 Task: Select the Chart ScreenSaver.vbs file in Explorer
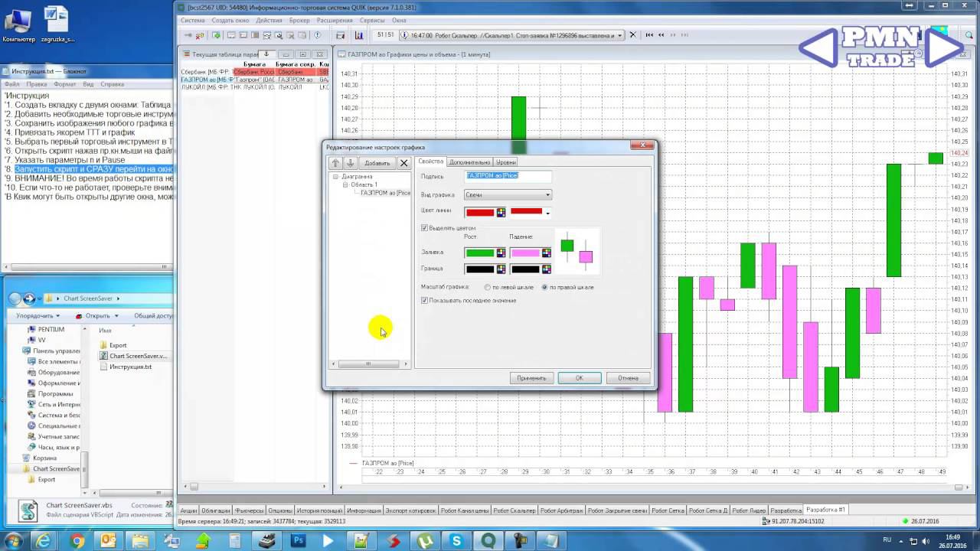click(133, 356)
